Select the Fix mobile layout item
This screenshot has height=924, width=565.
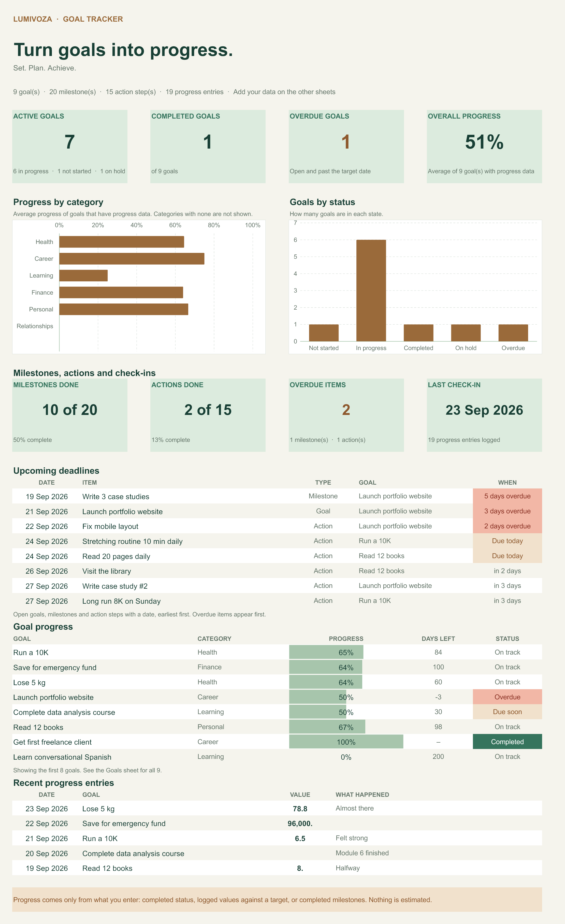(110, 527)
